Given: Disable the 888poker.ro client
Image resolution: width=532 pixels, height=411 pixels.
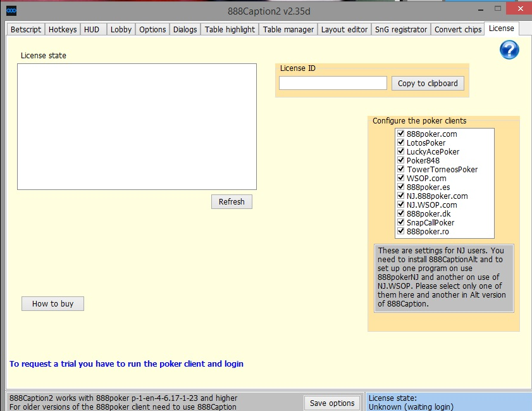Looking at the screenshot, I should coord(400,231).
